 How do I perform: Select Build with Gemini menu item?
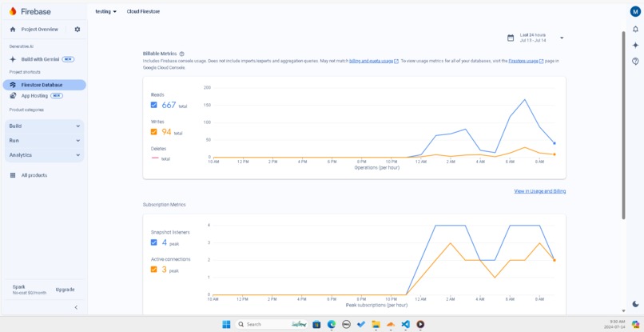(44, 59)
